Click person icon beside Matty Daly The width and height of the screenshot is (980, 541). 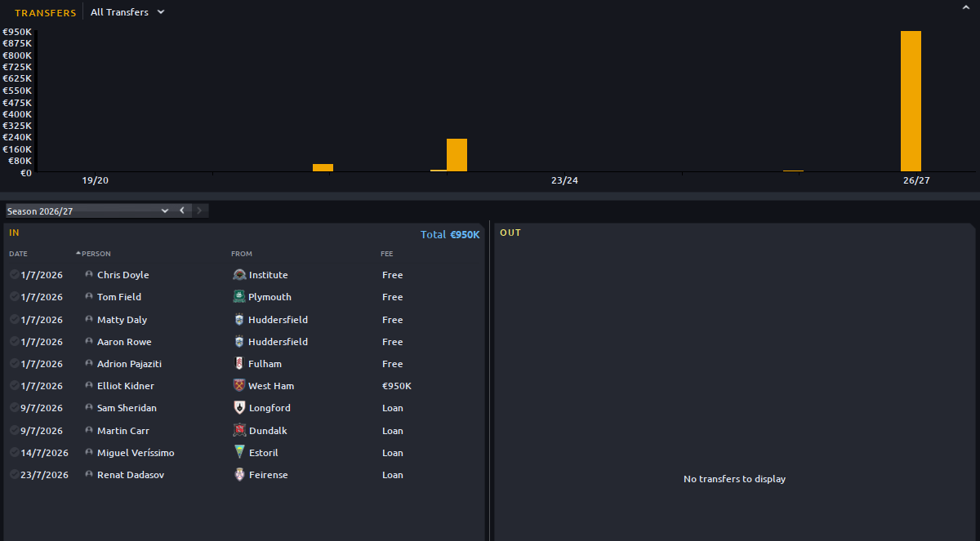click(89, 320)
